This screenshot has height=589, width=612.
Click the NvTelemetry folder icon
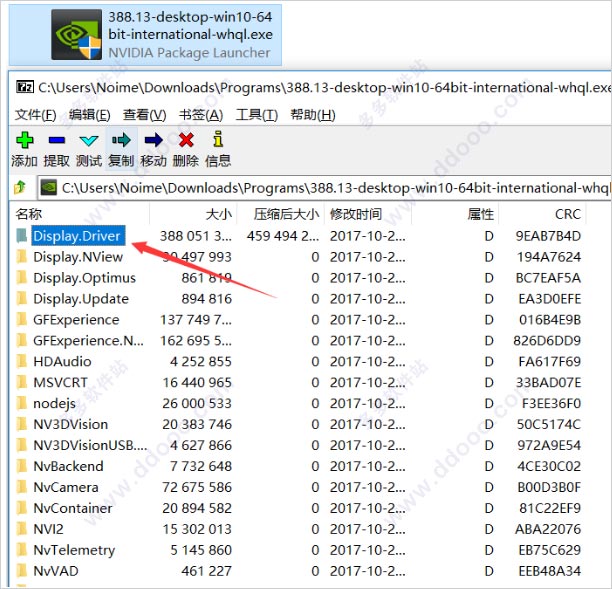[x=22, y=550]
